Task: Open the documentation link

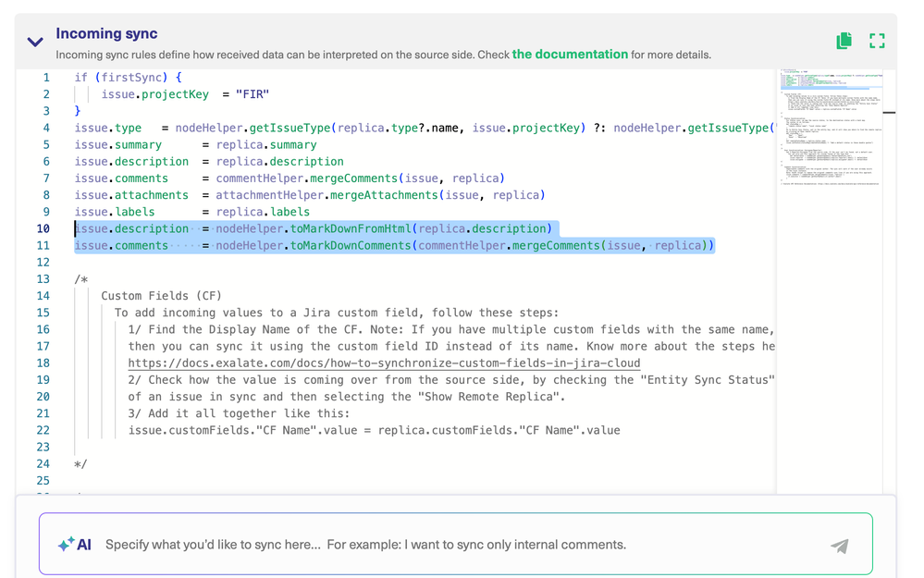Action: 570,55
